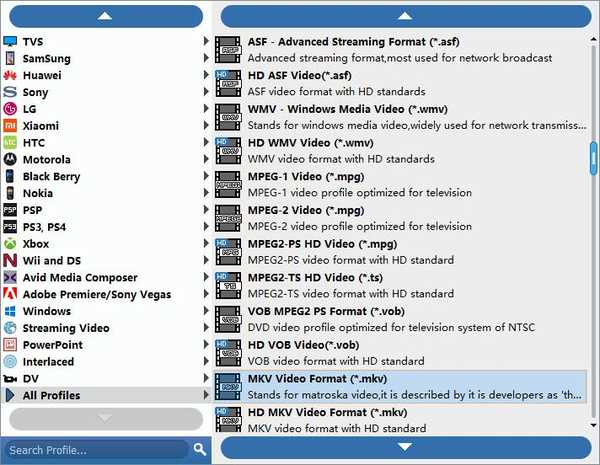
Task: Expand the Sony submenu arrow
Action: point(206,91)
